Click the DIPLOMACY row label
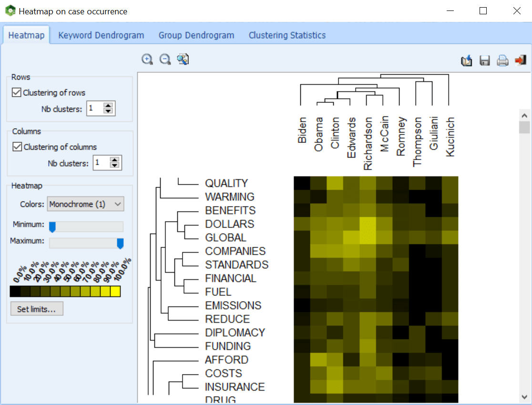This screenshot has height=405, width=532. tap(235, 333)
